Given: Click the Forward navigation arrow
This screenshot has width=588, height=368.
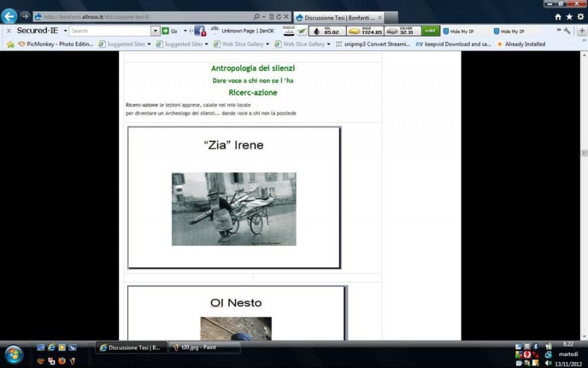Looking at the screenshot, I should click(26, 16).
